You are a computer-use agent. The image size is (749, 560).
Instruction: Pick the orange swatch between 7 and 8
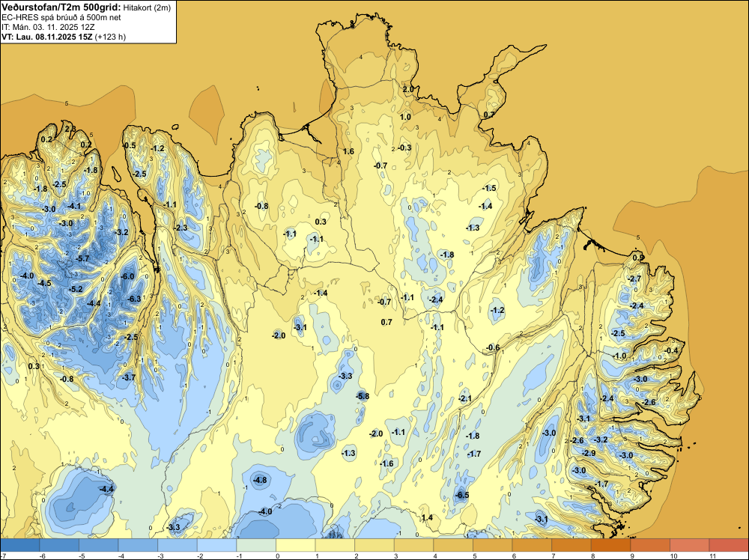coord(571,545)
